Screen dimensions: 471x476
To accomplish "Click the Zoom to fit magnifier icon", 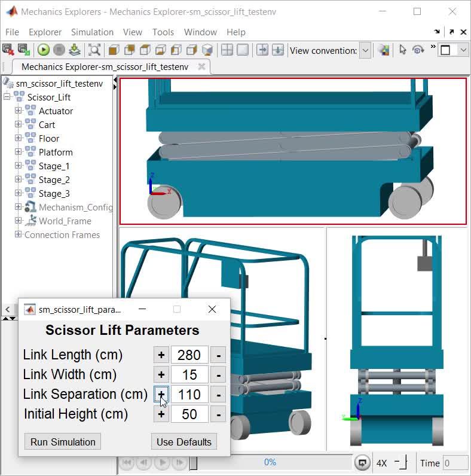I will tap(94, 50).
